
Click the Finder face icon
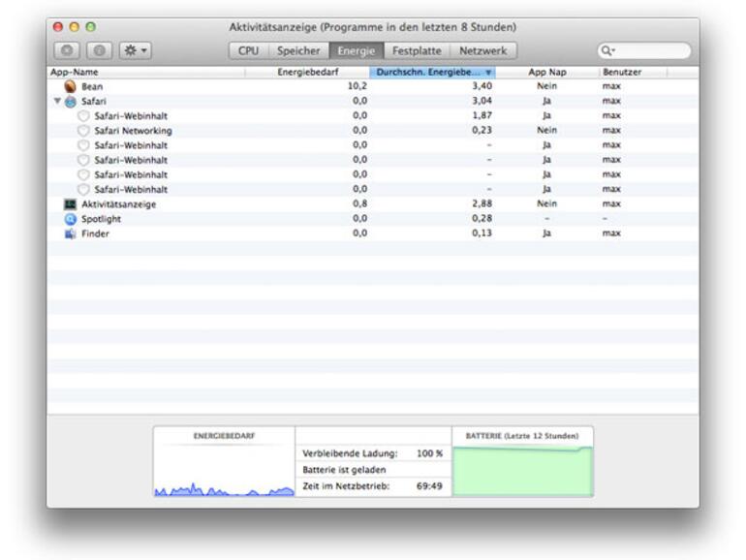point(71,233)
